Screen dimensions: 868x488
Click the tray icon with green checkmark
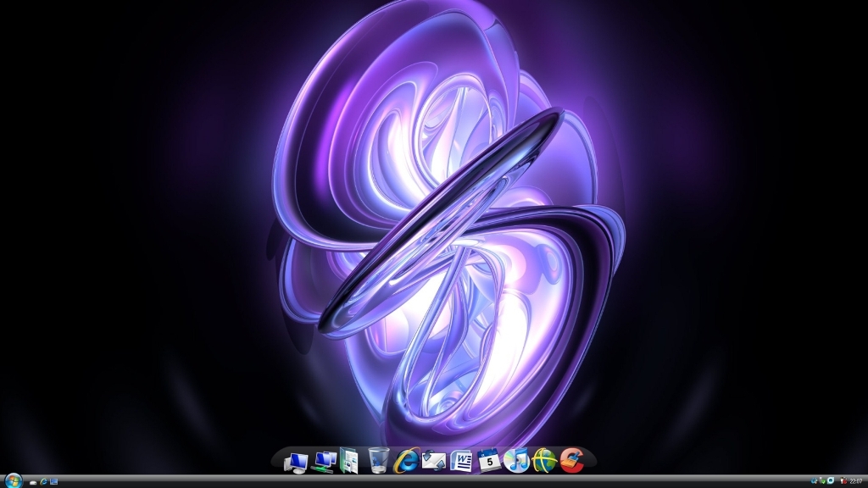pyautogui.click(x=822, y=481)
